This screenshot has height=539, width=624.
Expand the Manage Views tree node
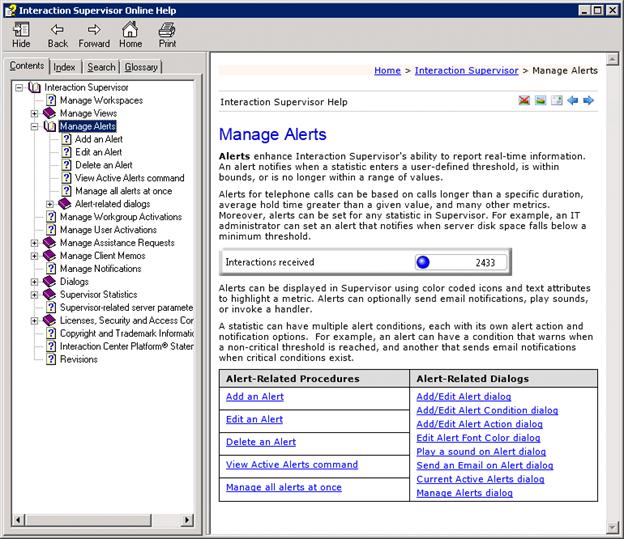pyautogui.click(x=36, y=114)
